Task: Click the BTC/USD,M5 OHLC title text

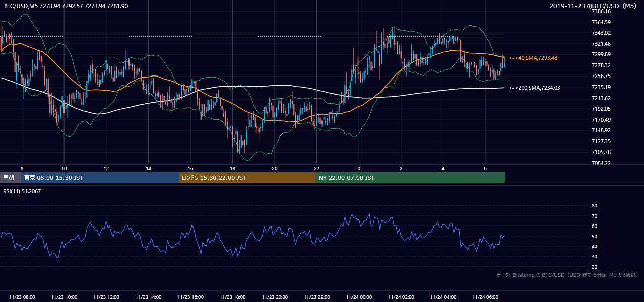Action: [66, 6]
